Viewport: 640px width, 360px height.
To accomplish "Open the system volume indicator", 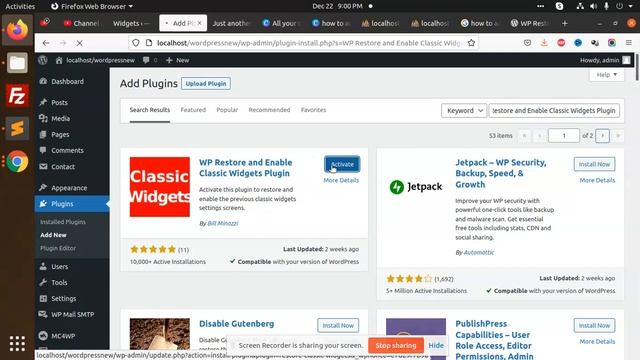I will (x=593, y=6).
